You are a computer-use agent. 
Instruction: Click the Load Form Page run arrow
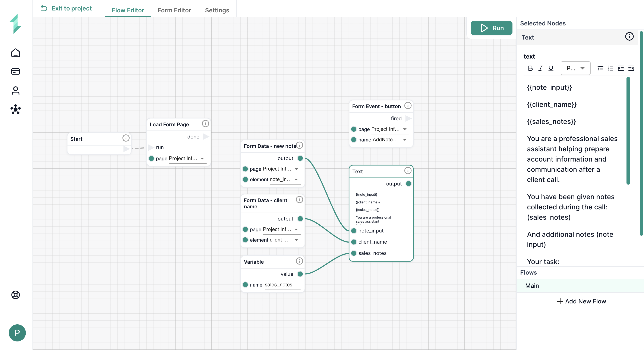(x=151, y=147)
